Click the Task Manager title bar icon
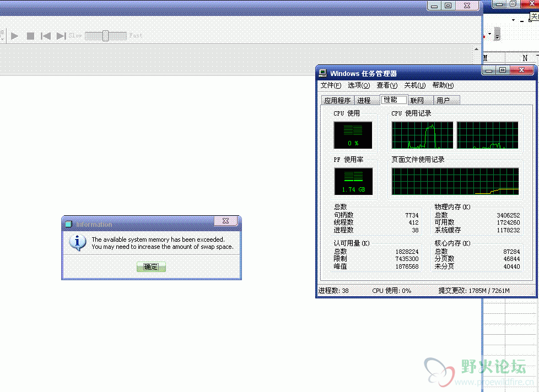 pyautogui.click(x=322, y=73)
